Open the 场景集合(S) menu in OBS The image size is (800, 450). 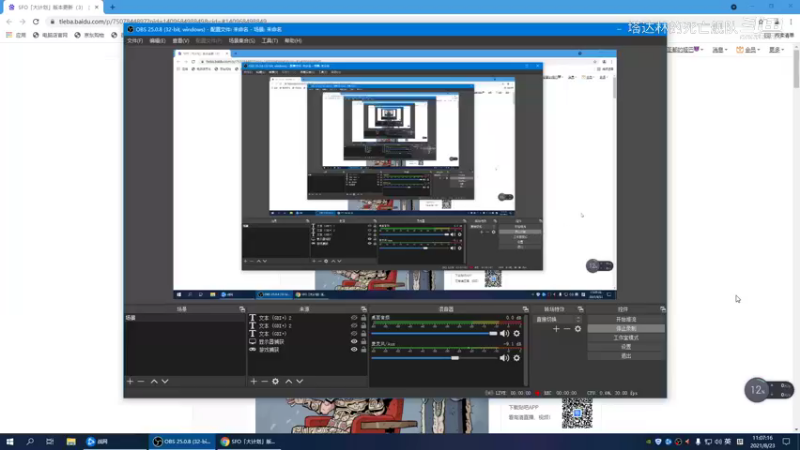242,41
